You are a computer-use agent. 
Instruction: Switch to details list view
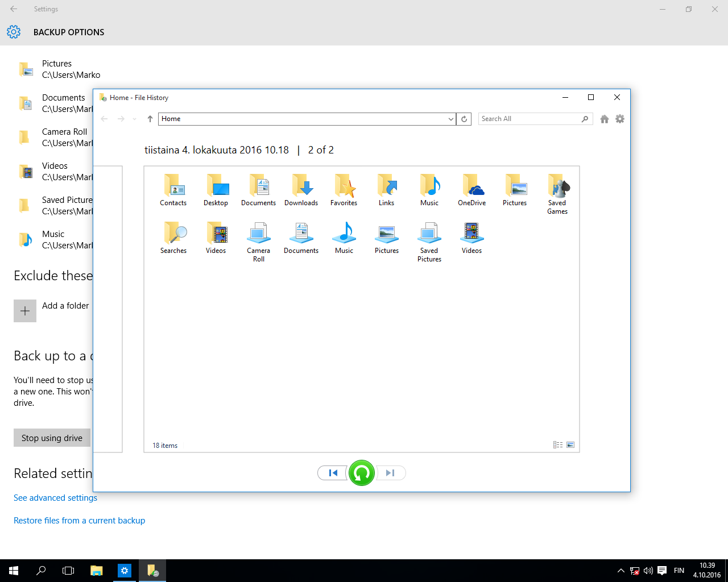click(558, 445)
